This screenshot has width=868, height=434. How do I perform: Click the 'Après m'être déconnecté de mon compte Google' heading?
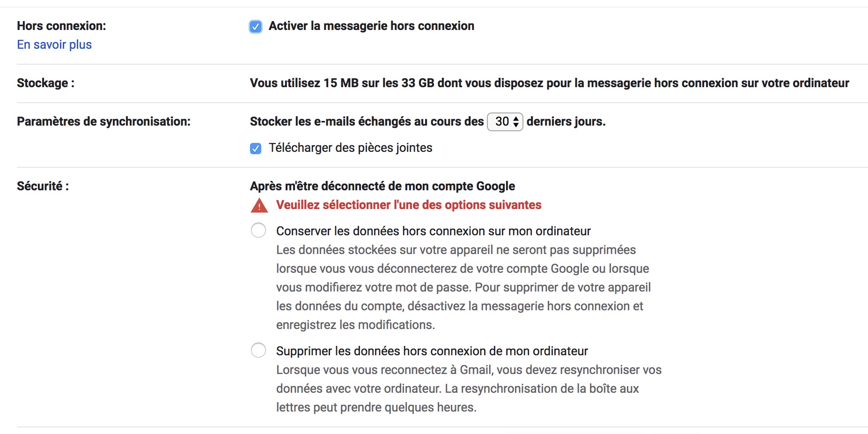[x=382, y=187]
